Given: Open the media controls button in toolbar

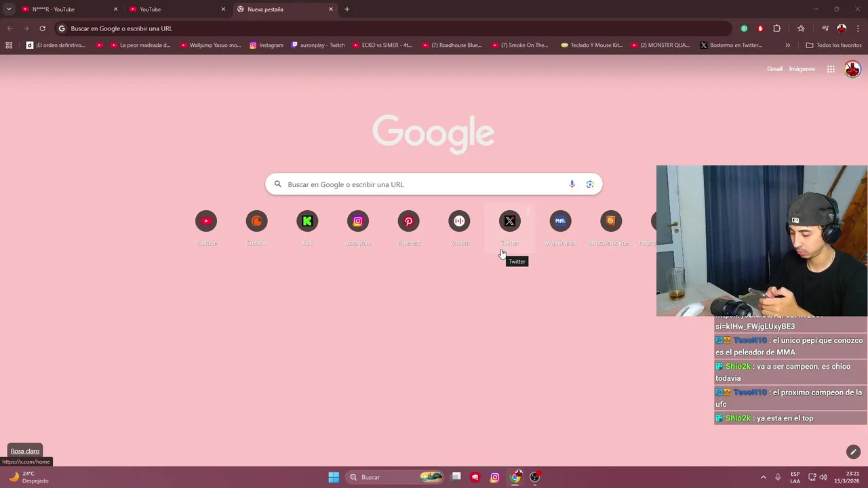Looking at the screenshot, I should click(x=825, y=28).
